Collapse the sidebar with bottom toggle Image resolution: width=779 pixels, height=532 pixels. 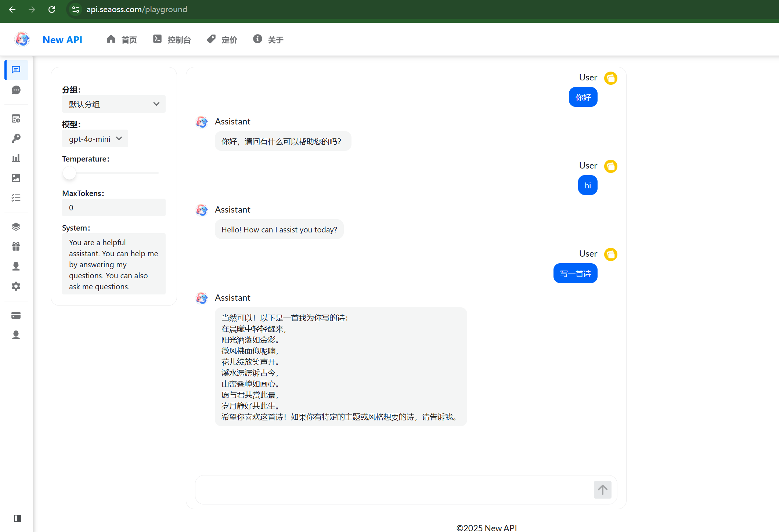[x=17, y=518]
